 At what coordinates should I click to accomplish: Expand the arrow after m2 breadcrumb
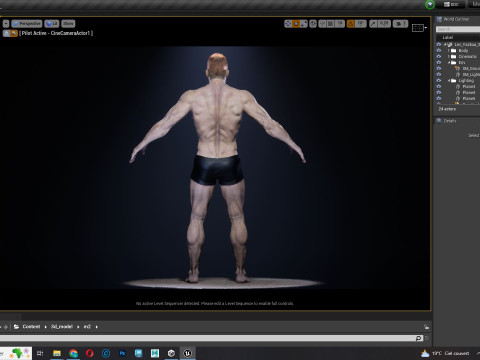tap(96, 327)
